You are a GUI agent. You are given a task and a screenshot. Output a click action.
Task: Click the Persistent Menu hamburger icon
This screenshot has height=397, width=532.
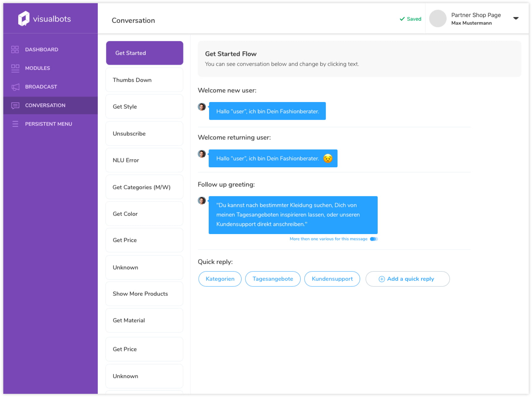click(x=15, y=124)
